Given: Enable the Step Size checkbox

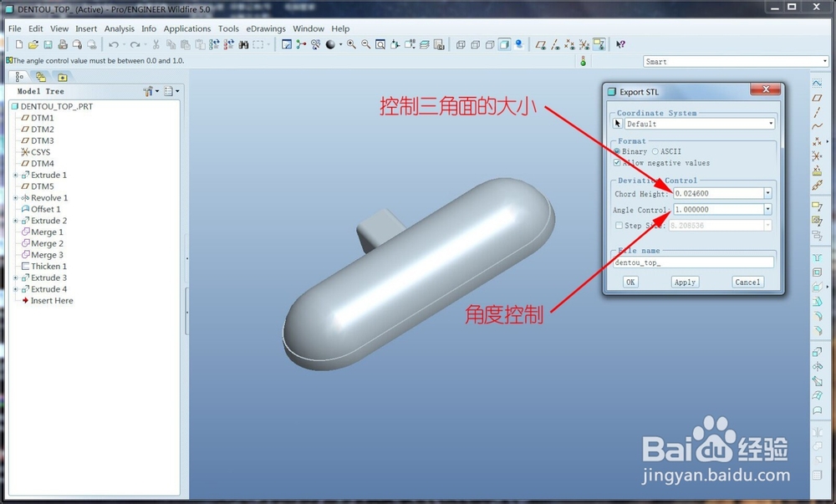Looking at the screenshot, I should click(618, 226).
